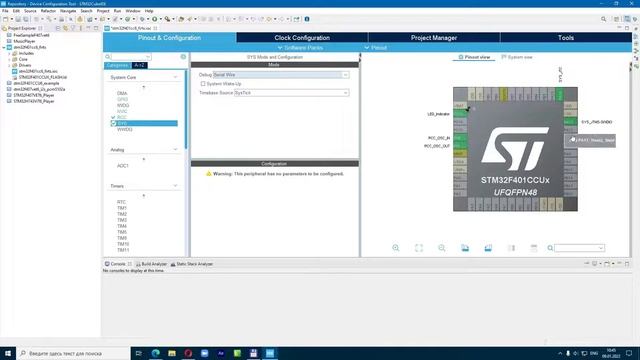Click the green PA13 pin on the chip

(x=570, y=122)
